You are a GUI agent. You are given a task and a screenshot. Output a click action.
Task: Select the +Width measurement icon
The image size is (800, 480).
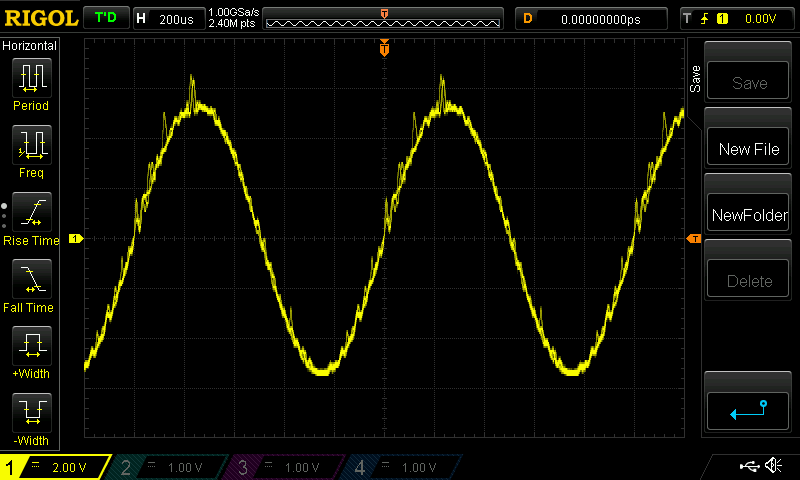point(31,347)
